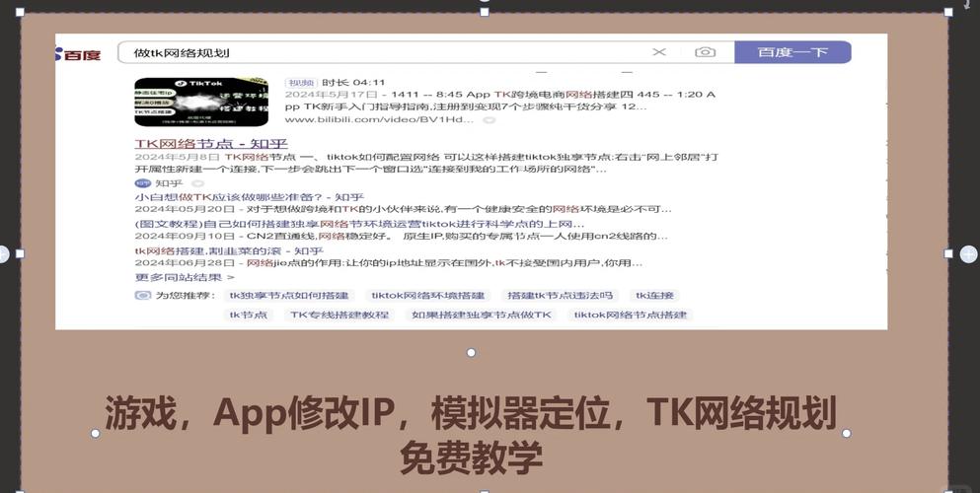
Task: Select suggestion tiktok网络节点搭建
Action: tap(631, 315)
